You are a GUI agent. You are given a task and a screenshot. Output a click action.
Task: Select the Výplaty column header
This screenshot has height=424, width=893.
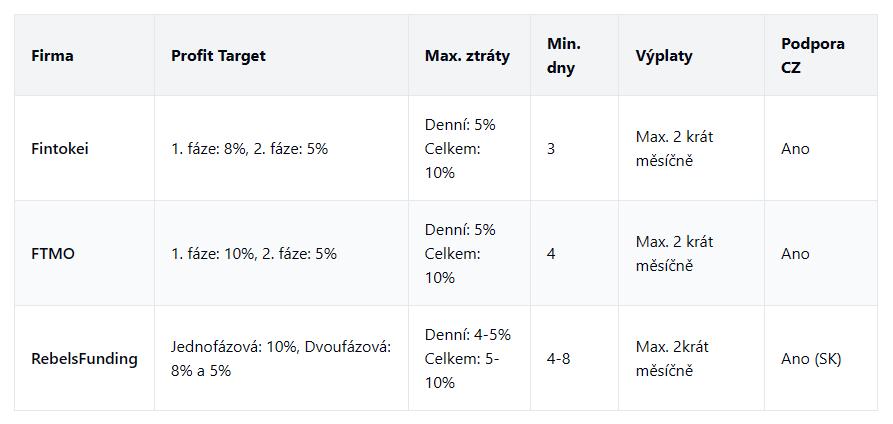(x=664, y=56)
